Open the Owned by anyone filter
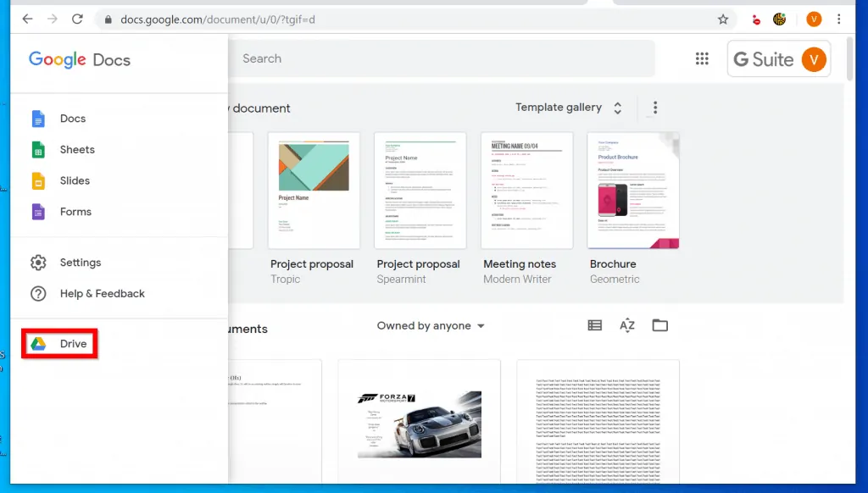The height and width of the screenshot is (493, 868). [x=431, y=324]
